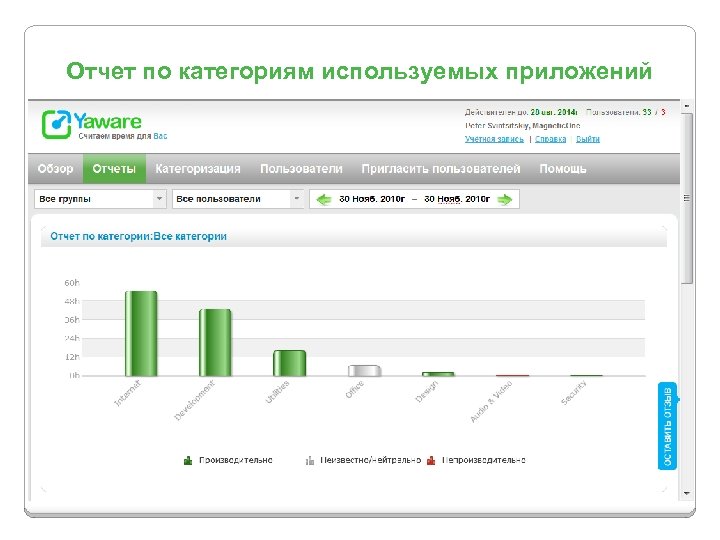Open the Помощь tab
The image size is (720, 540).
pyautogui.click(x=562, y=169)
